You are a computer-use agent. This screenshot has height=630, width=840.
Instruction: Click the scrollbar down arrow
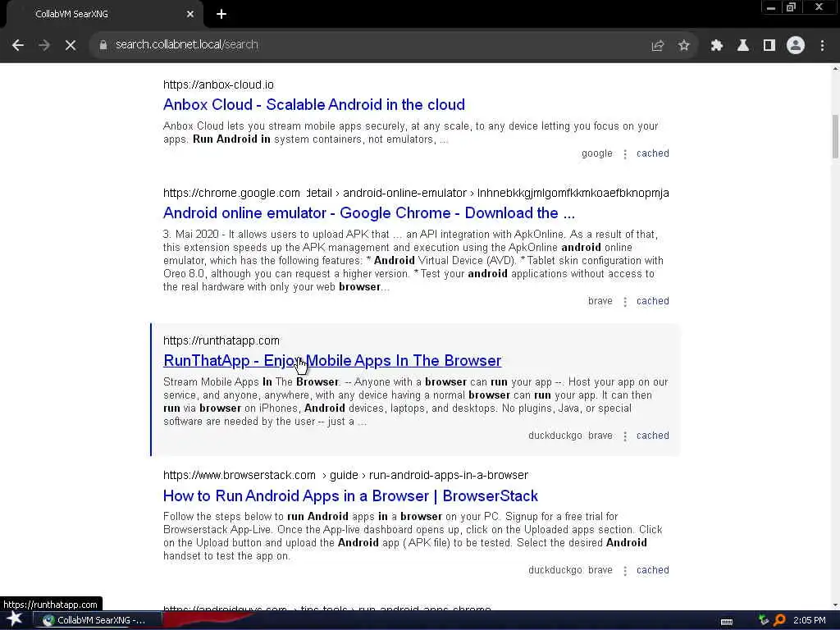[835, 605]
